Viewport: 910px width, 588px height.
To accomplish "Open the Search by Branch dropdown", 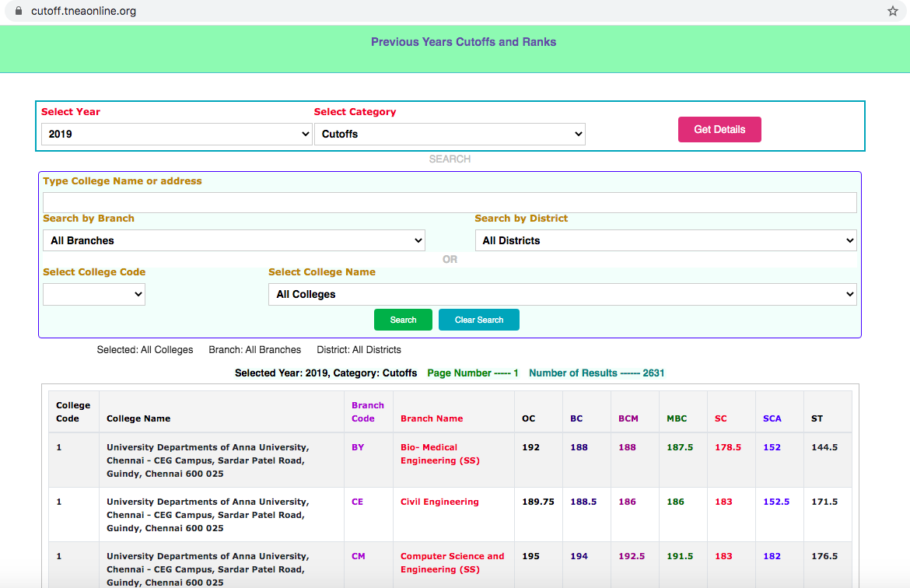I will (234, 240).
